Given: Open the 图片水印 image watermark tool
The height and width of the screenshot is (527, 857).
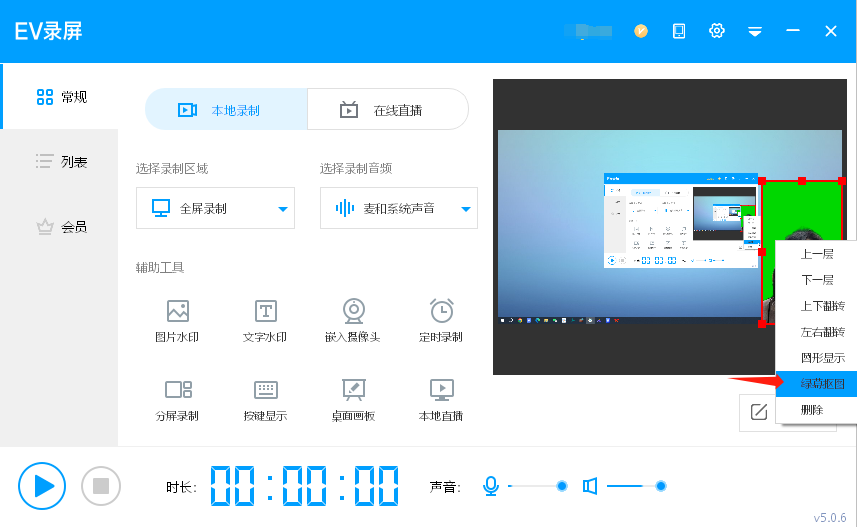Looking at the screenshot, I should coord(177,321).
